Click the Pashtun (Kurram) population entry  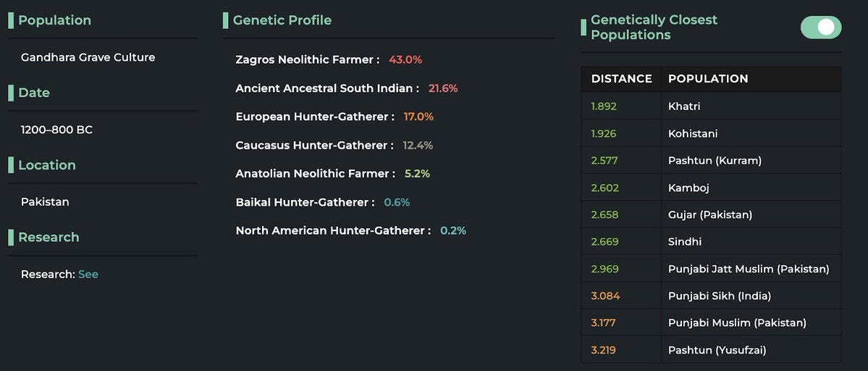[x=711, y=160]
